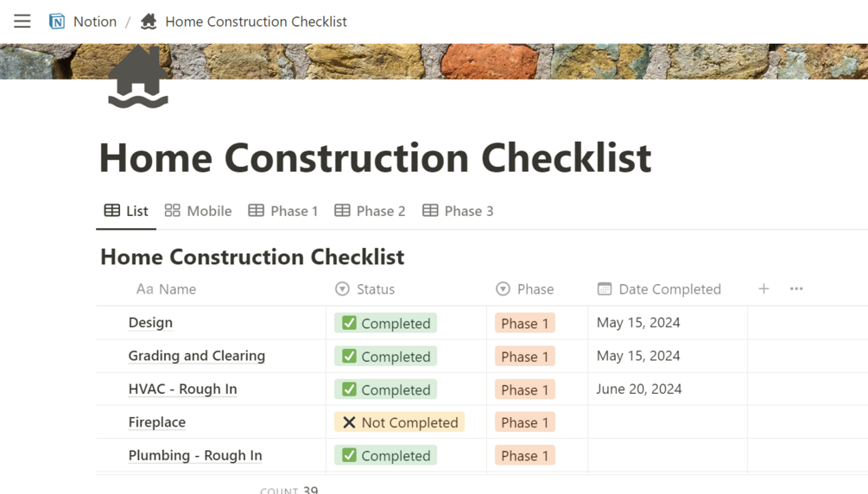Select the Phase 1 tag for Fireplace
Viewport: 868px width, 494px height.
[524, 422]
